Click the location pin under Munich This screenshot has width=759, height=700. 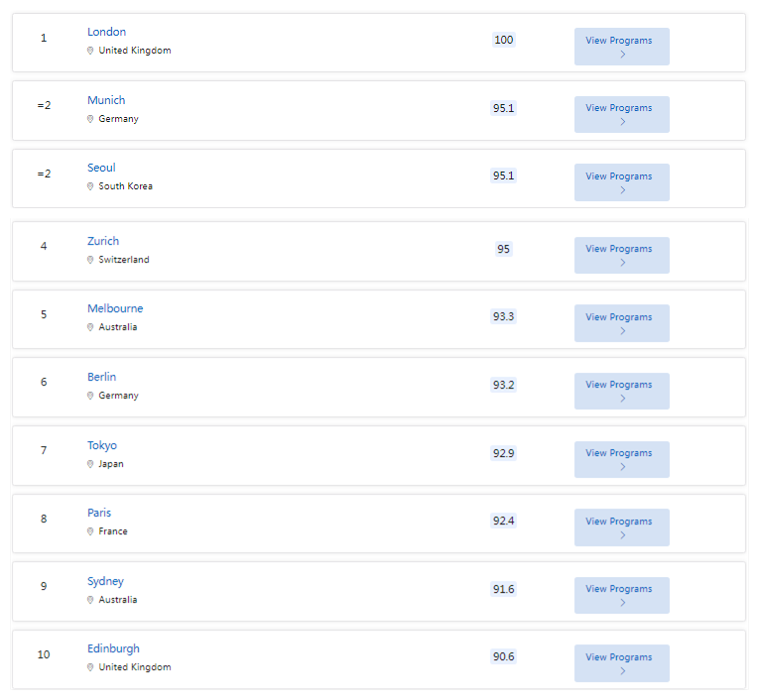pyautogui.click(x=90, y=119)
